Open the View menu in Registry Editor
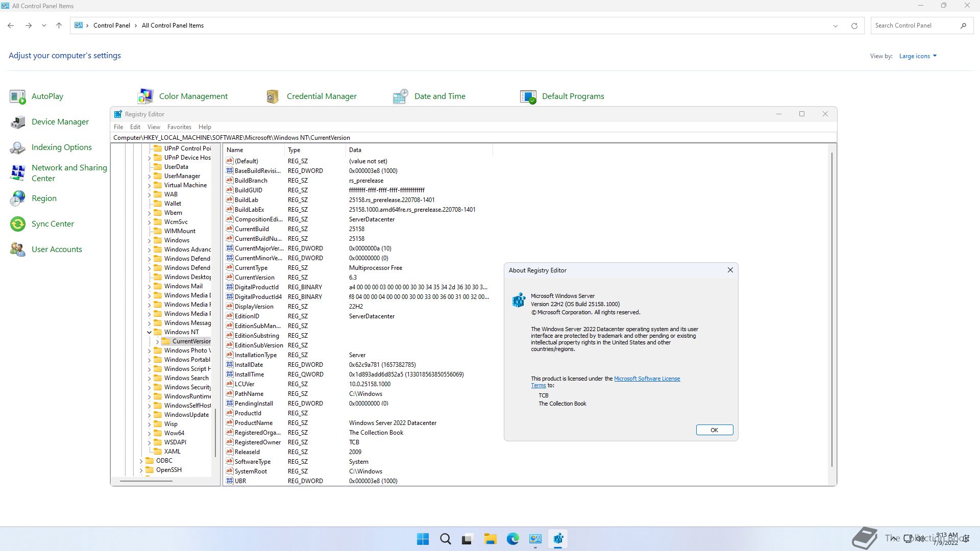Screen dimensions: 980x551 154,127
